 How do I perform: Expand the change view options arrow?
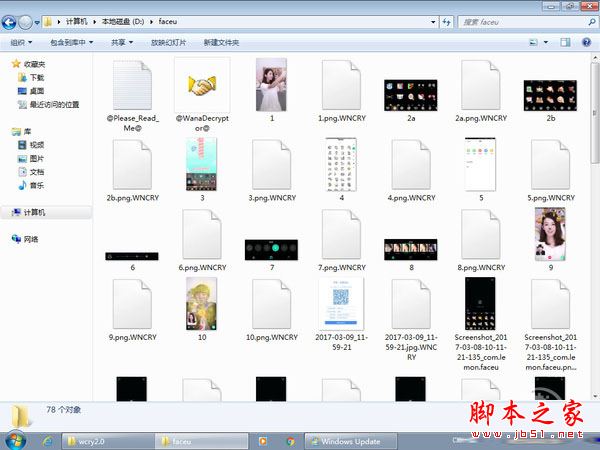pos(546,42)
